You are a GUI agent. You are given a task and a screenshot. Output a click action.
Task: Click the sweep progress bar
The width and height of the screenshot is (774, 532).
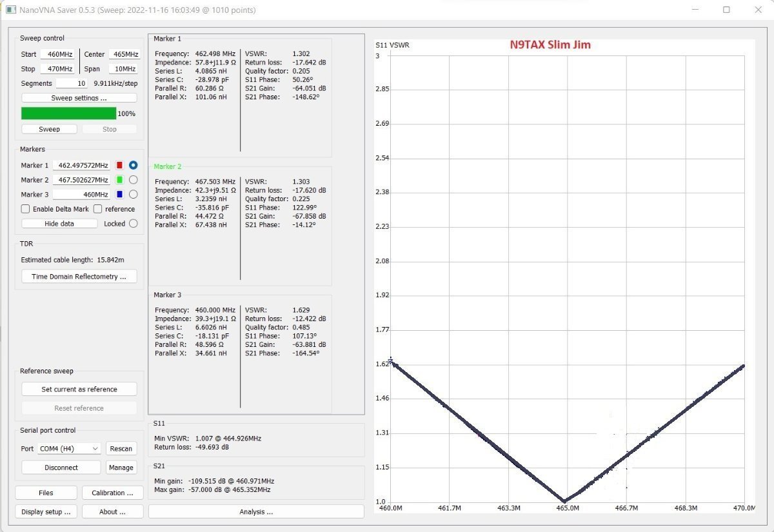click(68, 113)
